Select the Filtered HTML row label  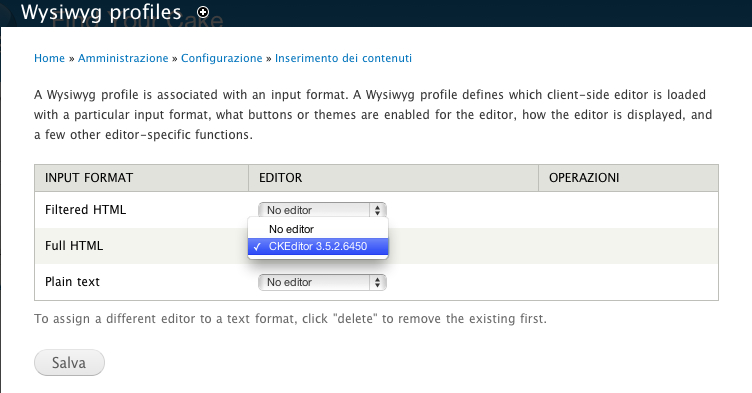pos(85,210)
